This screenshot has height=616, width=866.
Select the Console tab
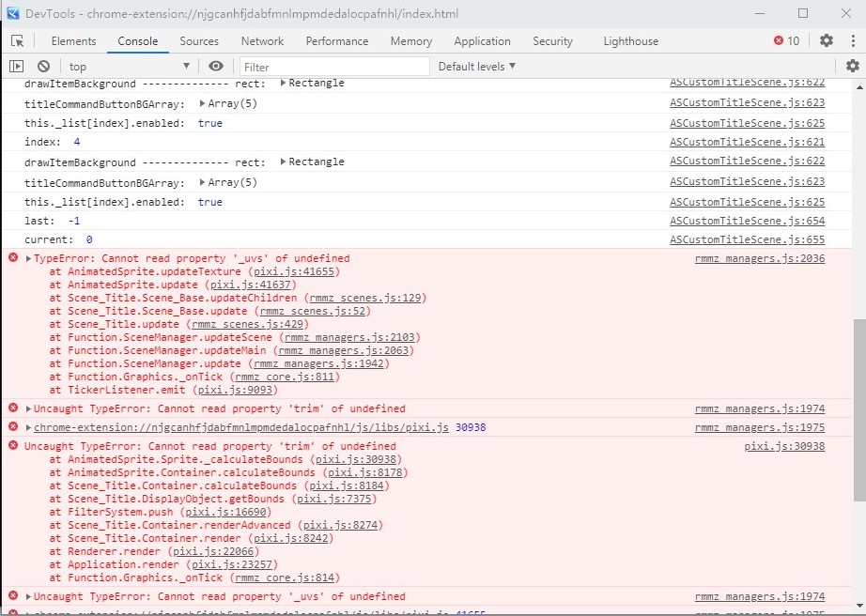(x=137, y=40)
